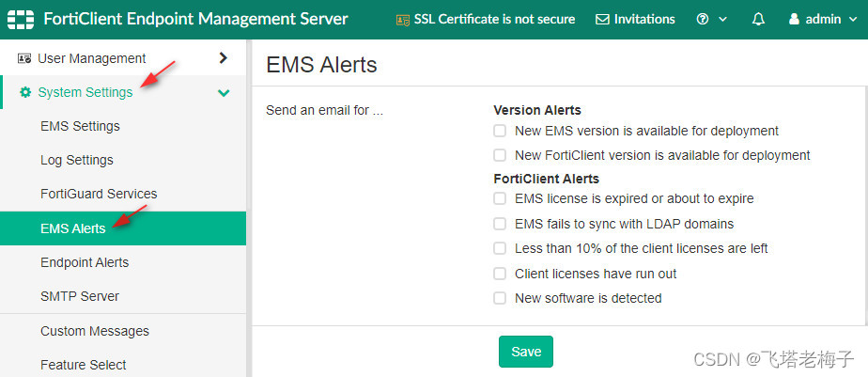Click the FortiClient Alerts section heading
868x377 pixels.
pos(547,179)
